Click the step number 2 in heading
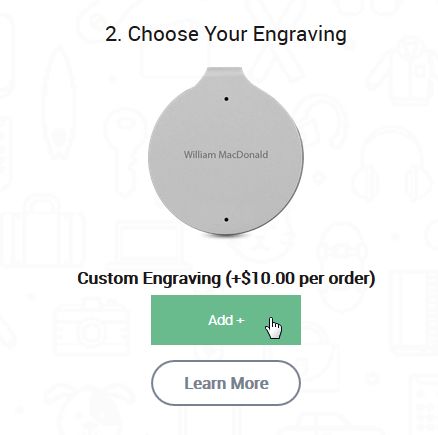Viewport: 438px width, 435px height. [113, 35]
